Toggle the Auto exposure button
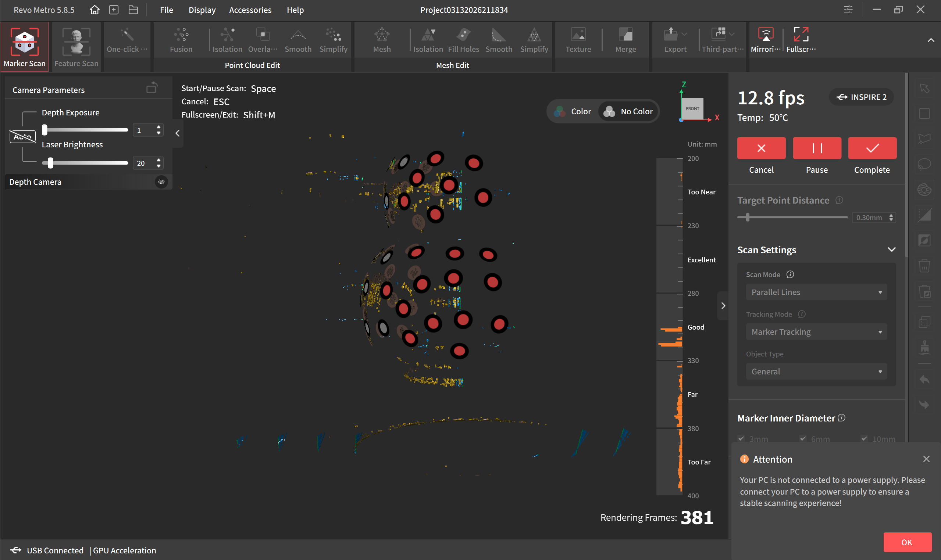 [23, 137]
